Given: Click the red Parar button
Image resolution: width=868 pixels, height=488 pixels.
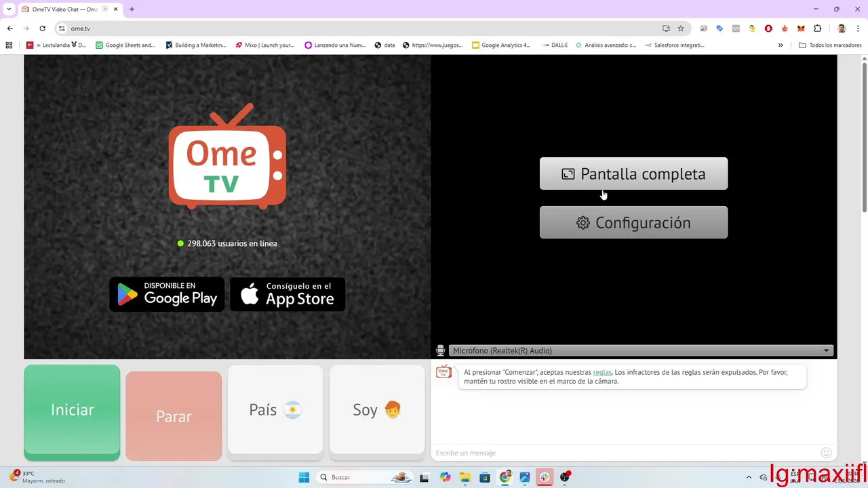Looking at the screenshot, I should point(174,416).
